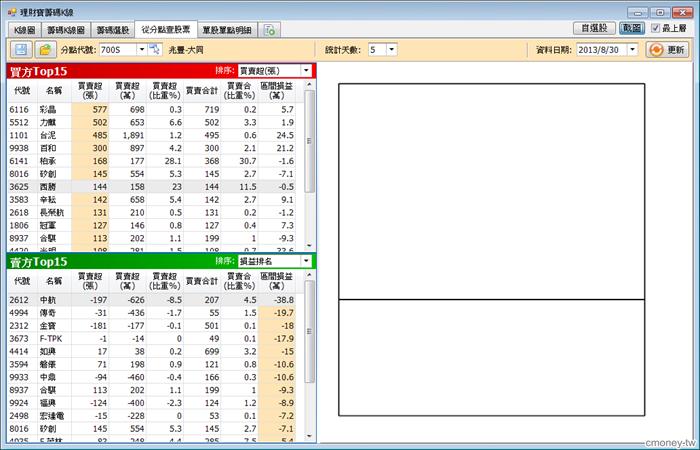The image size is (700, 450).
Task: Click buyer table 區間損益 column header
Action: tap(277, 91)
